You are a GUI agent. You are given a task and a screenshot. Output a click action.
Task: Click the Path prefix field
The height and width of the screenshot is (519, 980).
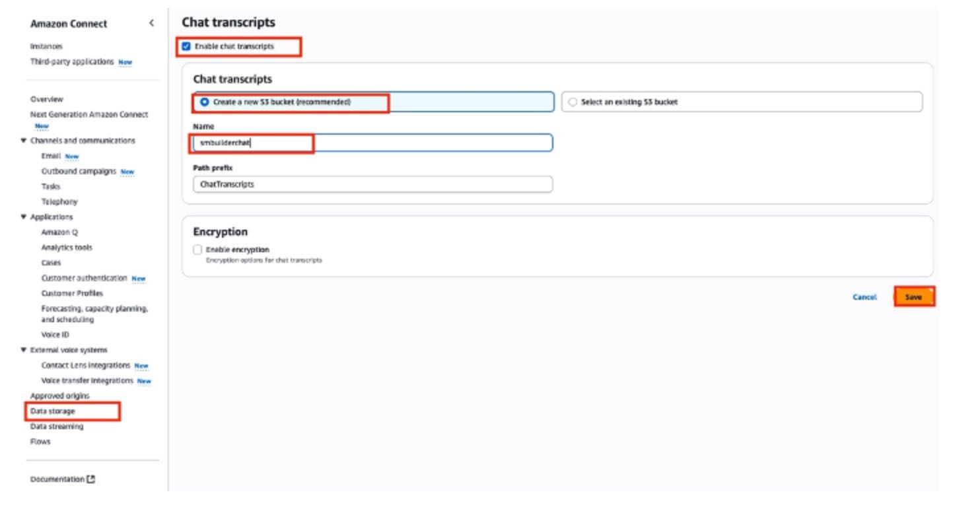[372, 185]
